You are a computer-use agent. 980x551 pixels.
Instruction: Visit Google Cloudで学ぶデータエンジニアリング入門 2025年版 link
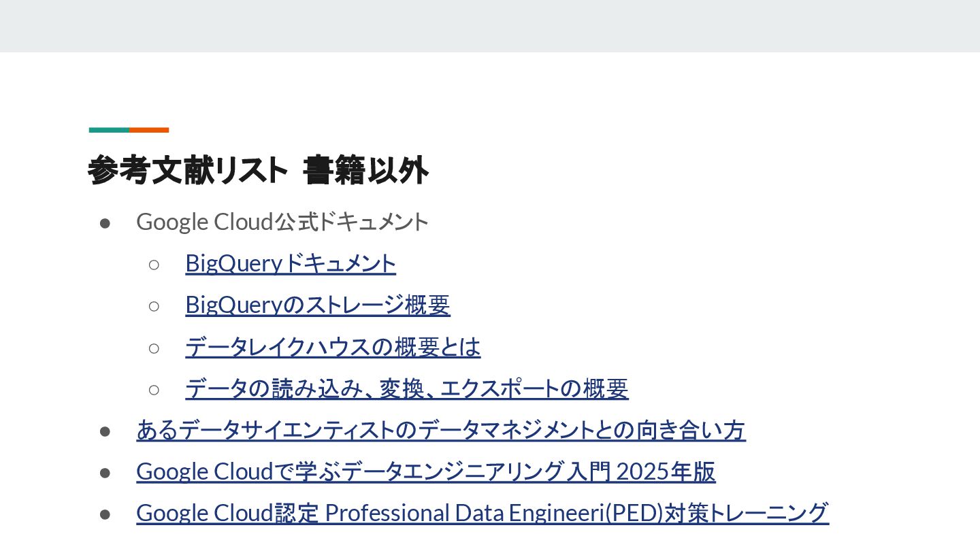click(x=426, y=471)
